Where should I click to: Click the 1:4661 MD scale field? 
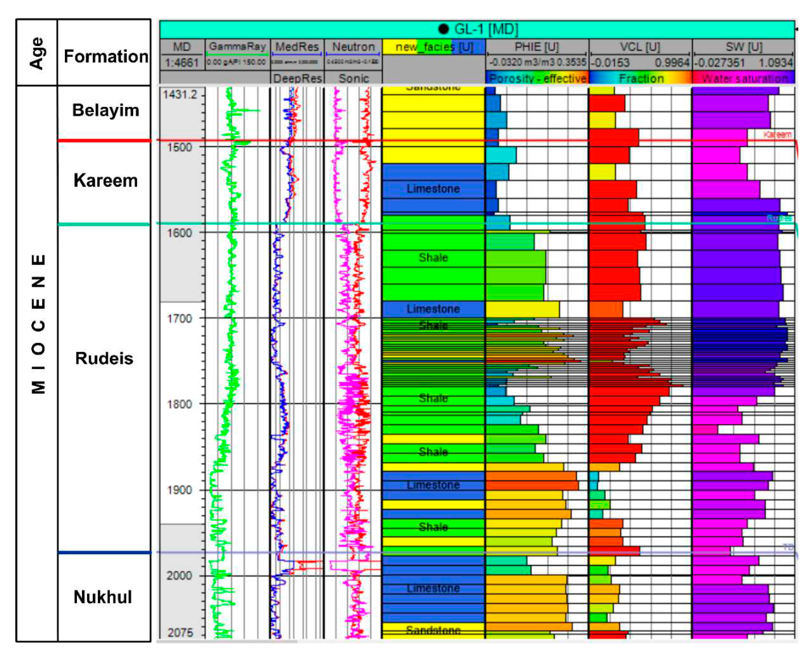point(182,63)
